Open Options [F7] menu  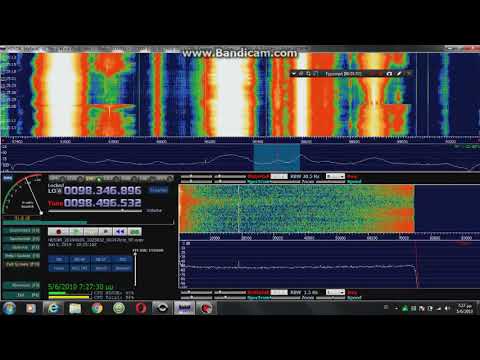[x=22, y=248]
